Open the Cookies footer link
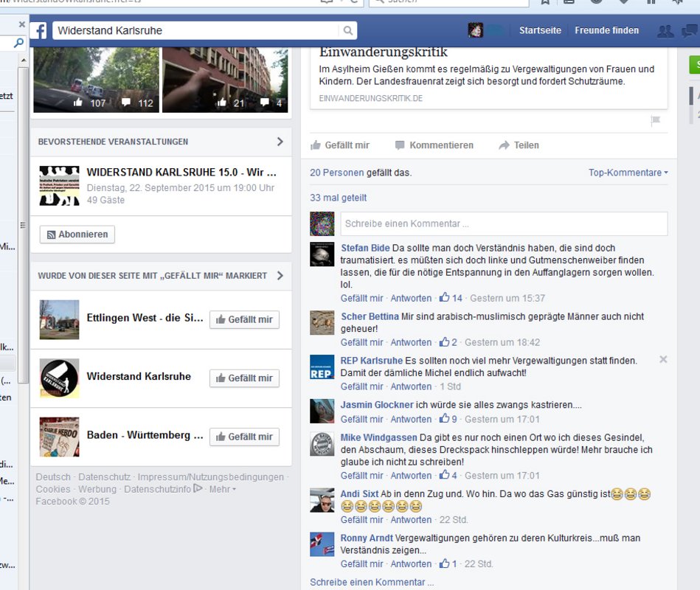The image size is (700, 590). 53,489
